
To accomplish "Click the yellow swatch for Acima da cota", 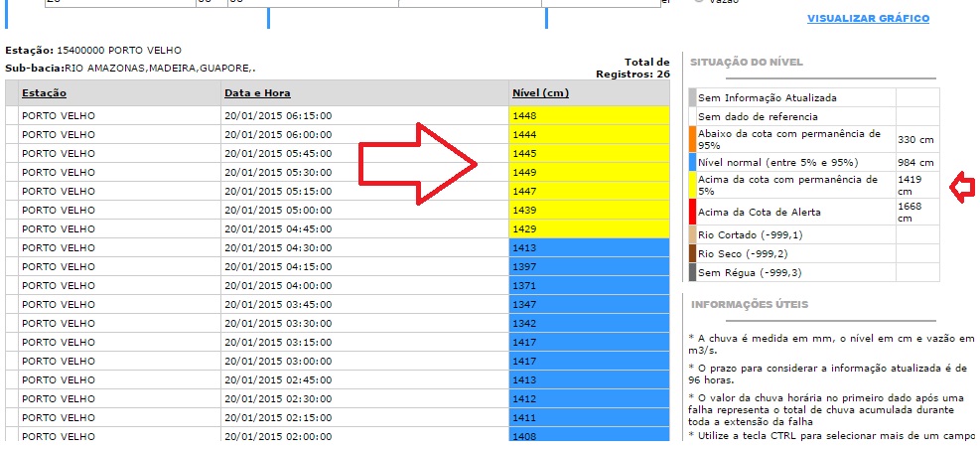I will [x=692, y=185].
